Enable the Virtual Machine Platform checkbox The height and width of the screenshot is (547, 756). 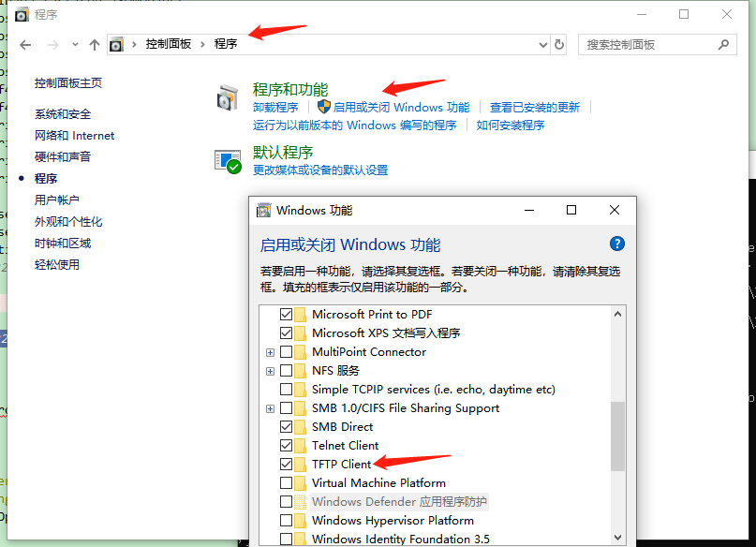point(286,482)
